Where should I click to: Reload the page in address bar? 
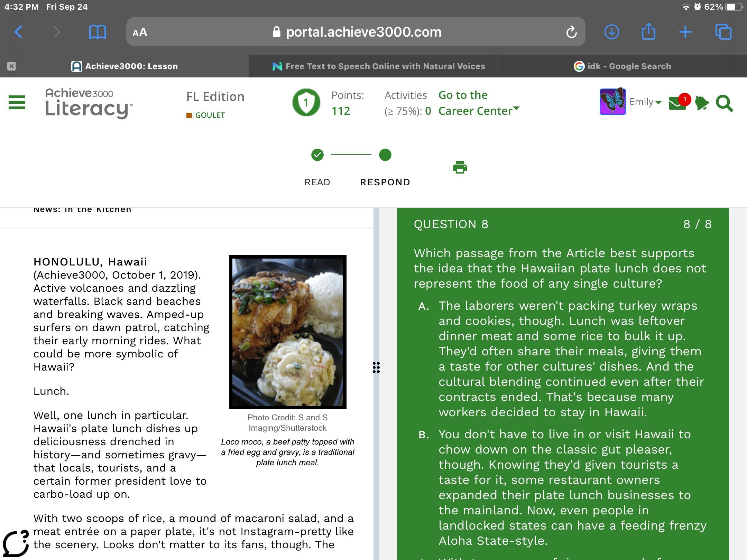[x=571, y=32]
